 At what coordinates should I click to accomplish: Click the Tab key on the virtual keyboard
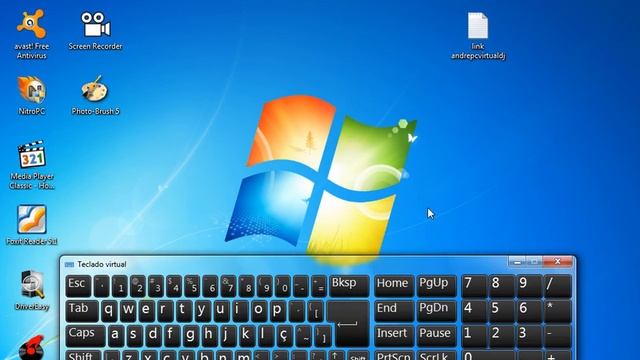82,311
